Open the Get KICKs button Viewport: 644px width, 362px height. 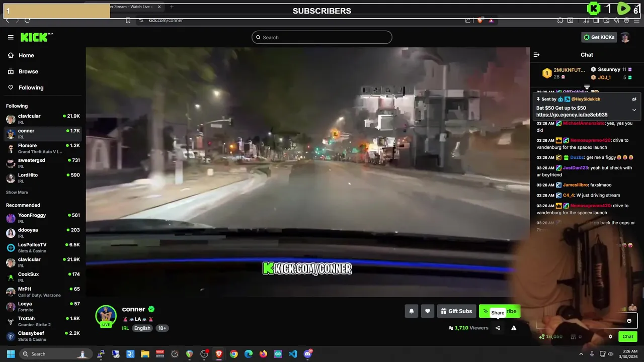tap(599, 37)
